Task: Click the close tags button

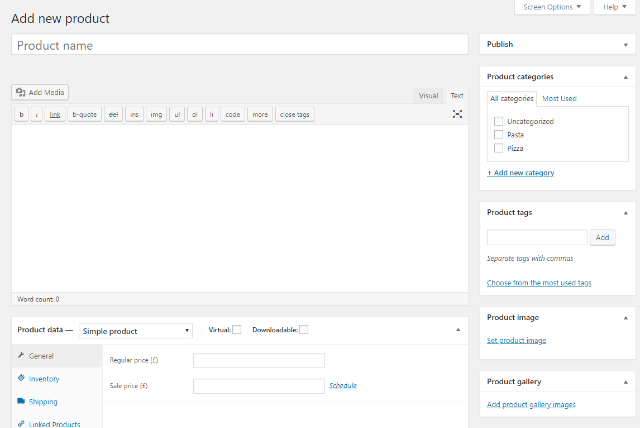Action: 295,115
